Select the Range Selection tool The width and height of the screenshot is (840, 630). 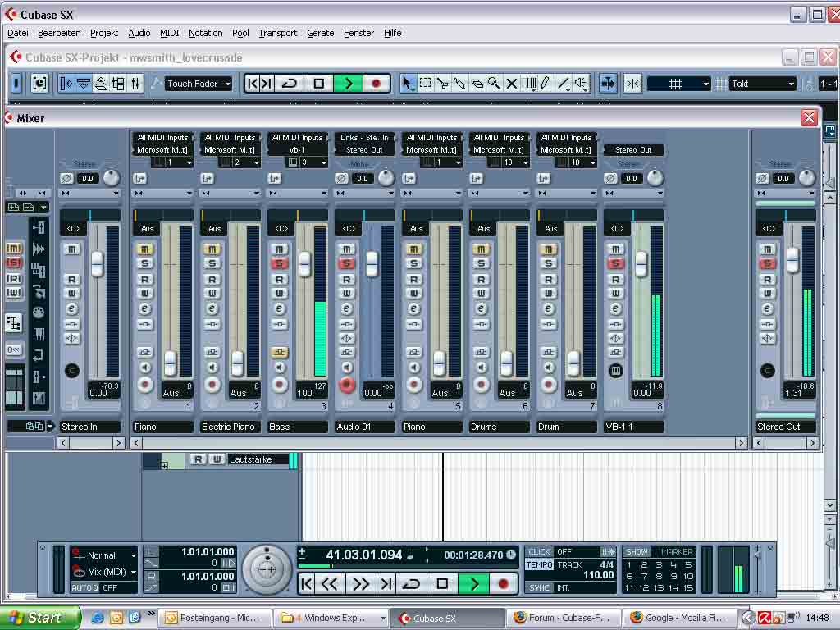click(x=426, y=84)
